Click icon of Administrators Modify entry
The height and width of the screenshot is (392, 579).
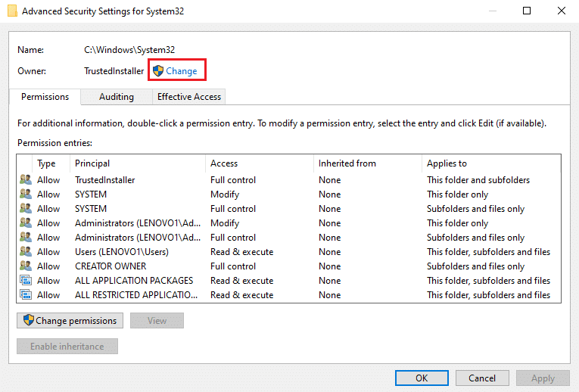pyautogui.click(x=26, y=223)
